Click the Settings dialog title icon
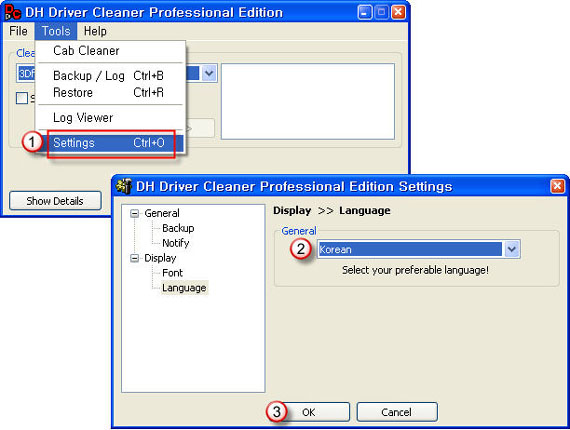 coord(124,186)
